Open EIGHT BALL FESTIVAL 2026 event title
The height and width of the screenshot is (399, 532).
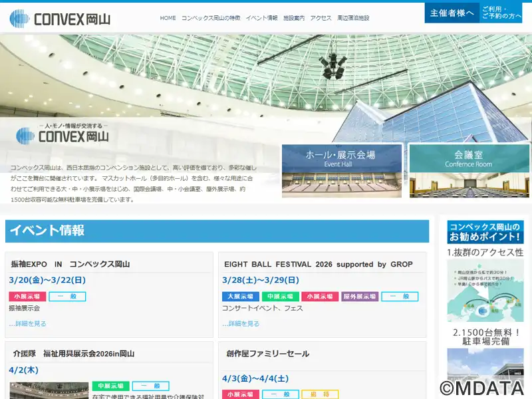click(319, 264)
